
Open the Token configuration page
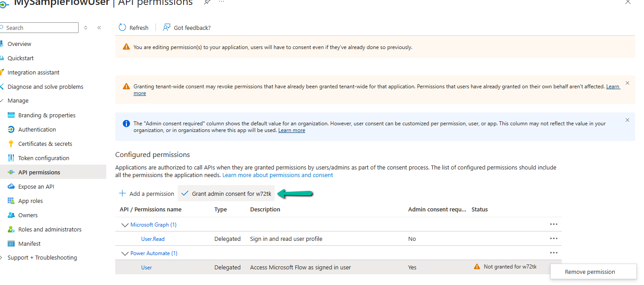coord(43,158)
